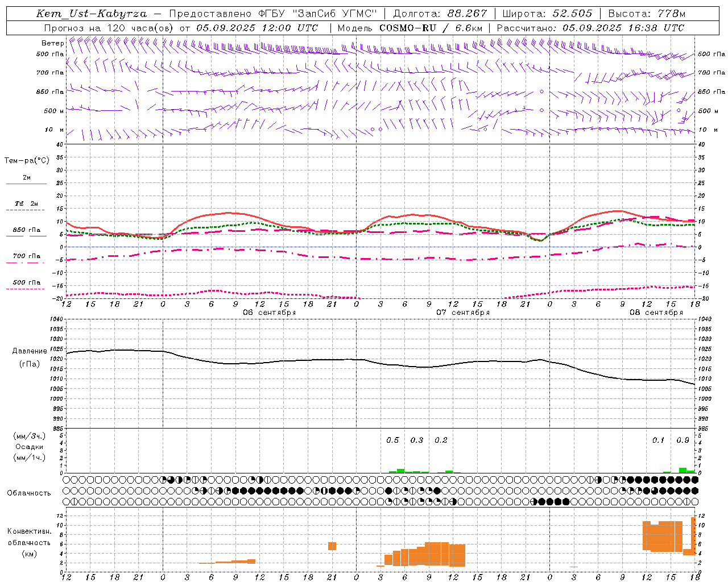Click the 06 сентября date label
Image resolution: width=728 pixels, height=582 pixels.
click(x=270, y=313)
